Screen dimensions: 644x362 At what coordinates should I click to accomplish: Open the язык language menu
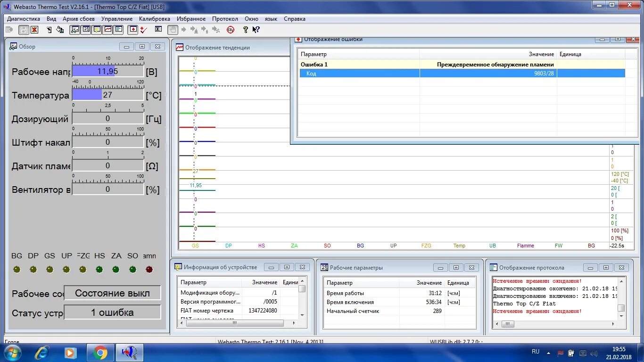(271, 19)
